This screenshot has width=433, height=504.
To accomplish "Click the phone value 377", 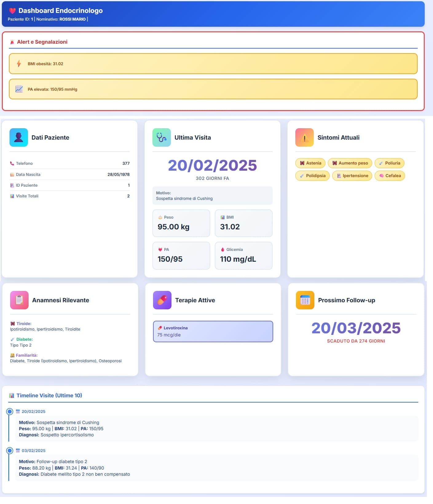I will (126, 164).
